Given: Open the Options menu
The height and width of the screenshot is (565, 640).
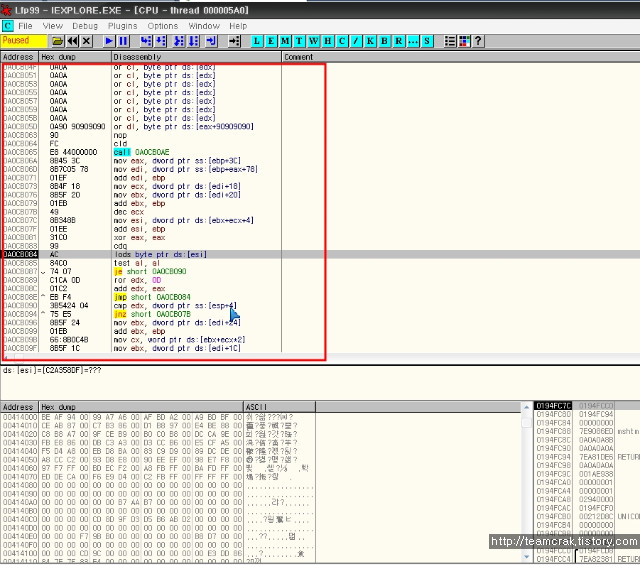Looking at the screenshot, I should point(163,26).
